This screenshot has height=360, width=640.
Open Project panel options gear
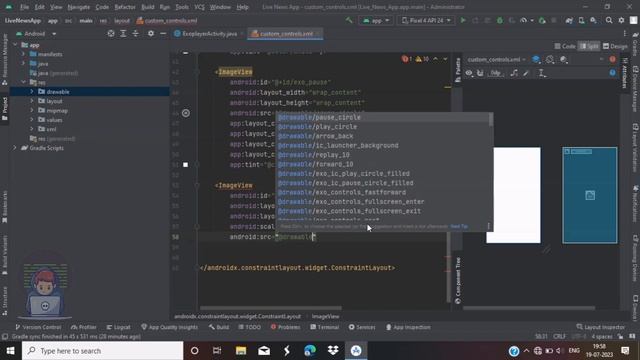[x=151, y=33]
